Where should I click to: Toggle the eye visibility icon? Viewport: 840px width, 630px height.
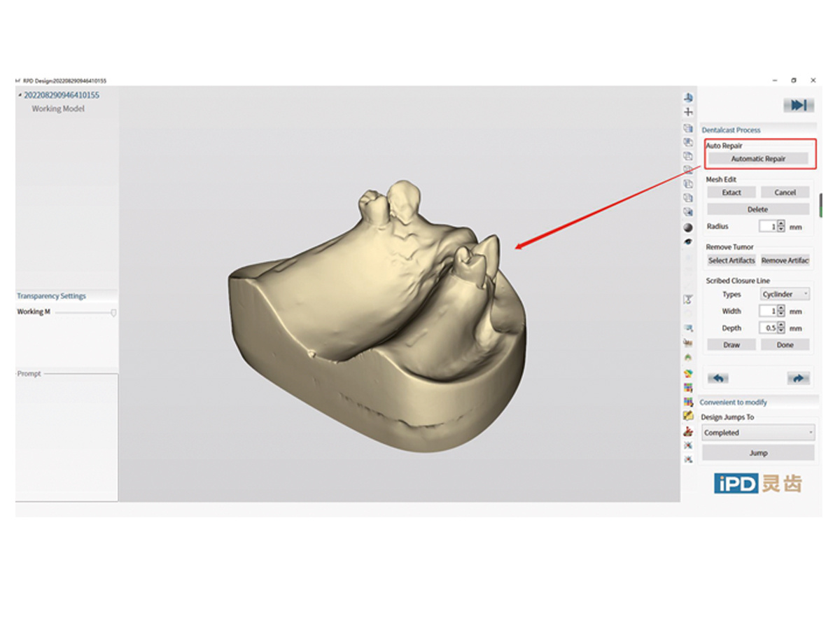click(x=688, y=241)
